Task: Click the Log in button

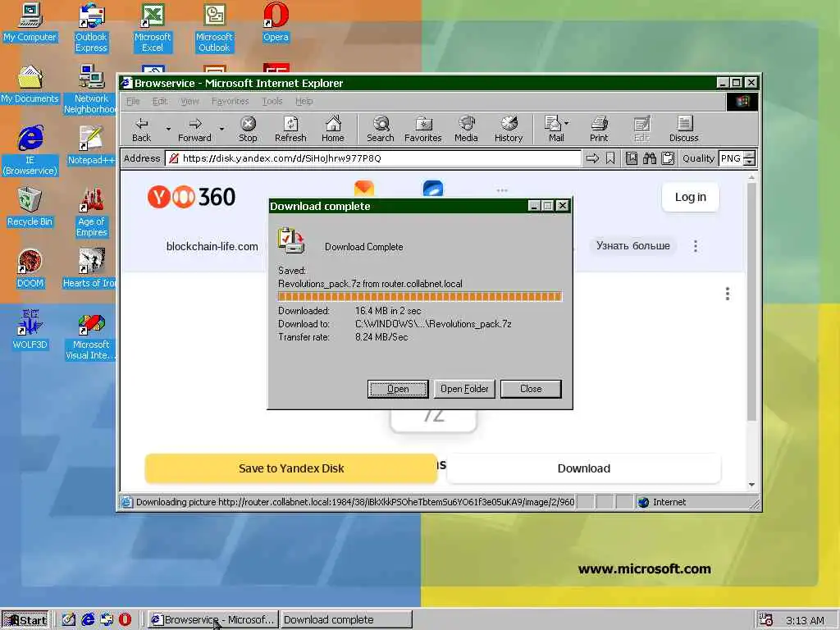Action: [x=690, y=197]
